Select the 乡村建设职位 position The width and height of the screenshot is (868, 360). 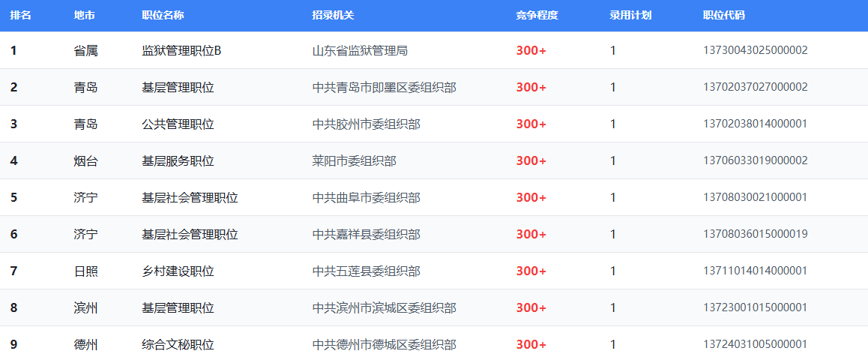178,271
